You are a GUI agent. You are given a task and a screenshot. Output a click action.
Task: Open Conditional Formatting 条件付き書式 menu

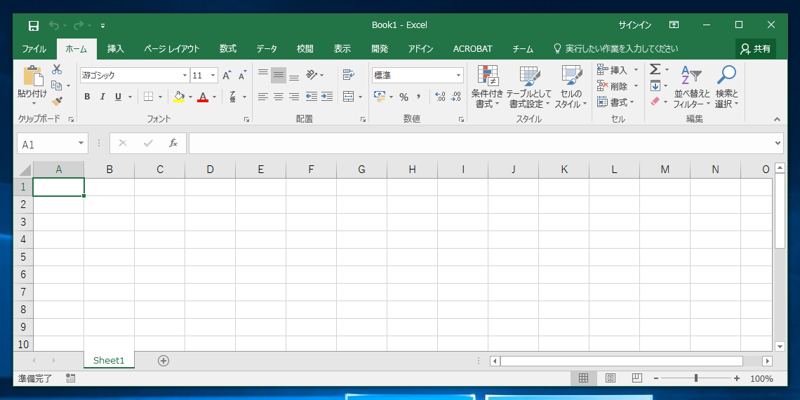coord(487,87)
